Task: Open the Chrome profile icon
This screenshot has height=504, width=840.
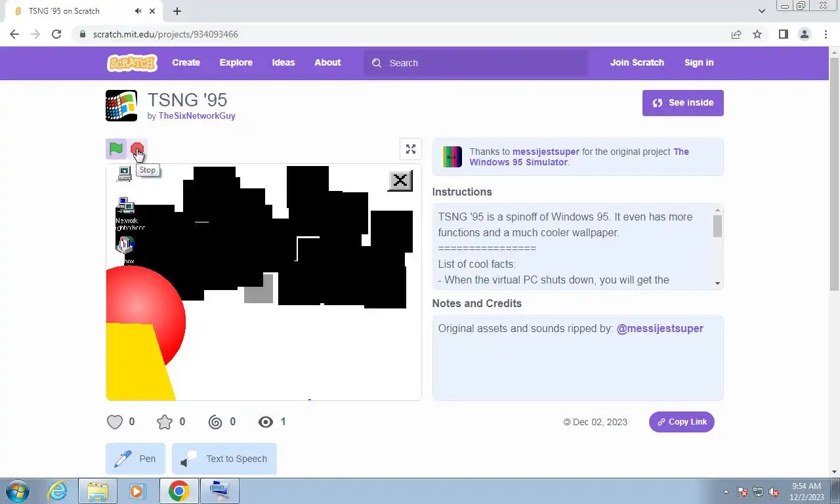Action: (x=805, y=34)
